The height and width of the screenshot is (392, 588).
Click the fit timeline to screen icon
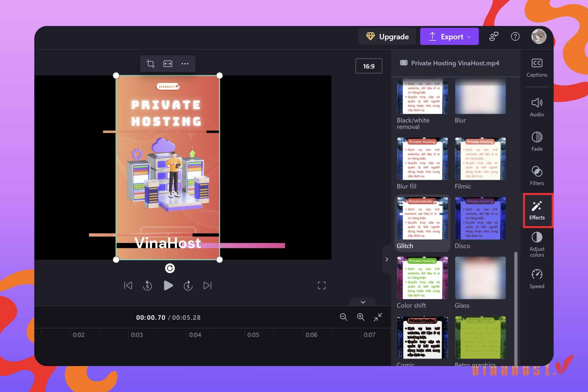tap(378, 317)
